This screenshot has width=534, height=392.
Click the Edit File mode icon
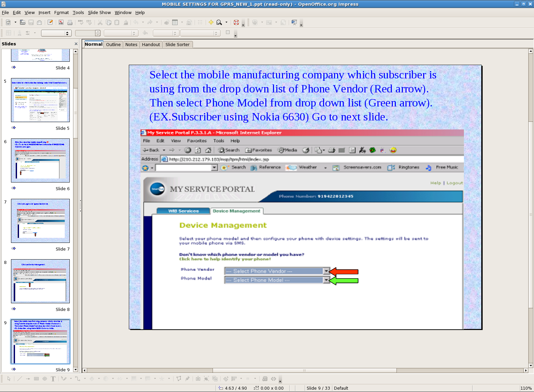tap(50, 22)
